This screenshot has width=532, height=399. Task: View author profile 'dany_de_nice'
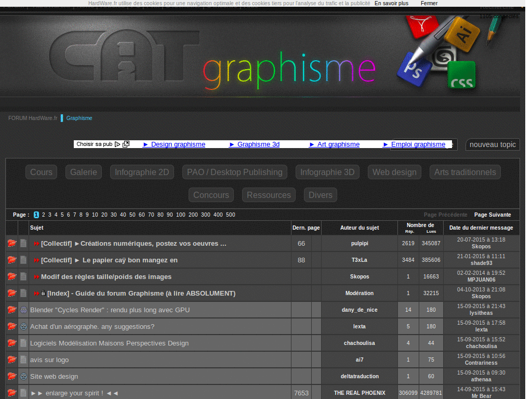[x=360, y=310]
